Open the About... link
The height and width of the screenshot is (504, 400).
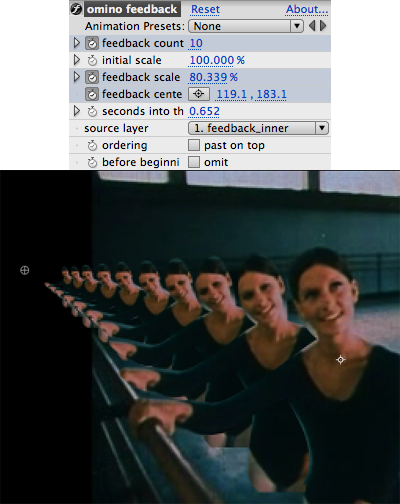307,9
